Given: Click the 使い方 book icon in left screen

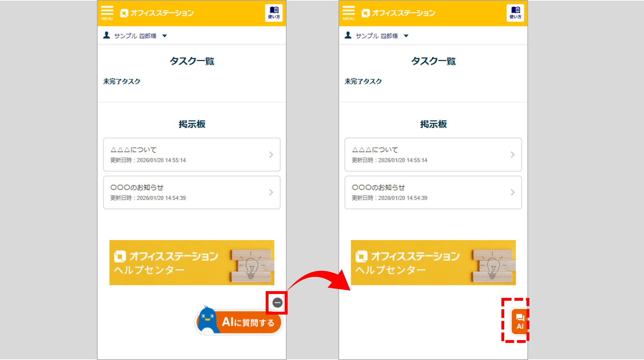Looking at the screenshot, I should (274, 13).
